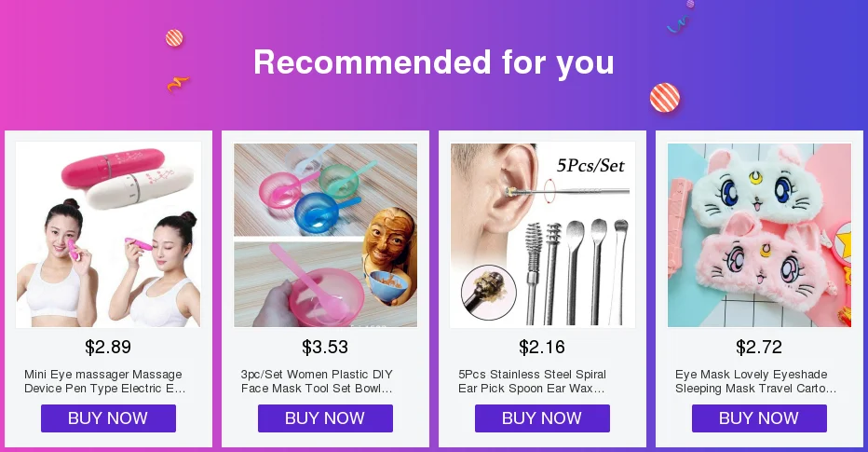Image resolution: width=868 pixels, height=452 pixels.
Task: Click the small striped ball near the heading
Action: [x=174, y=38]
